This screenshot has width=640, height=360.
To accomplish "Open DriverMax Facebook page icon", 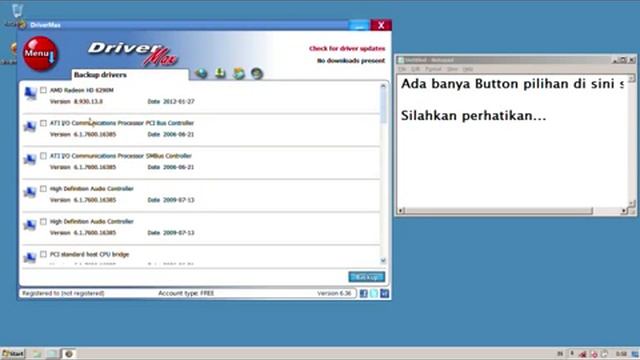I will pos(363,293).
